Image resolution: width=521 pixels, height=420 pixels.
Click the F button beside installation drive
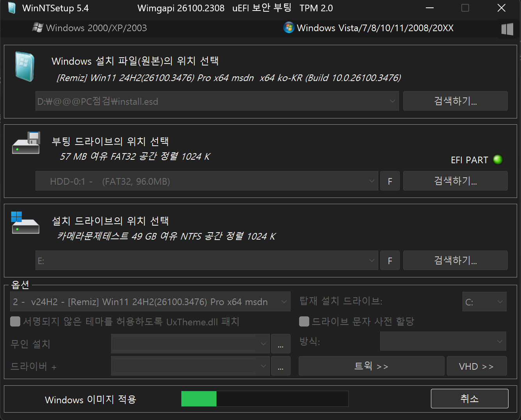coord(390,261)
